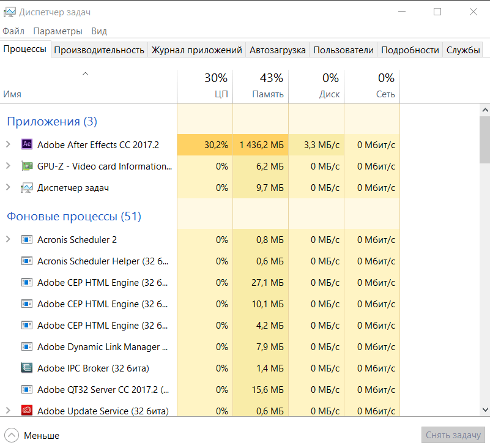Screen dimensions: 490x448
Task: Click the Adobe After Effects app icon
Action: click(x=27, y=144)
